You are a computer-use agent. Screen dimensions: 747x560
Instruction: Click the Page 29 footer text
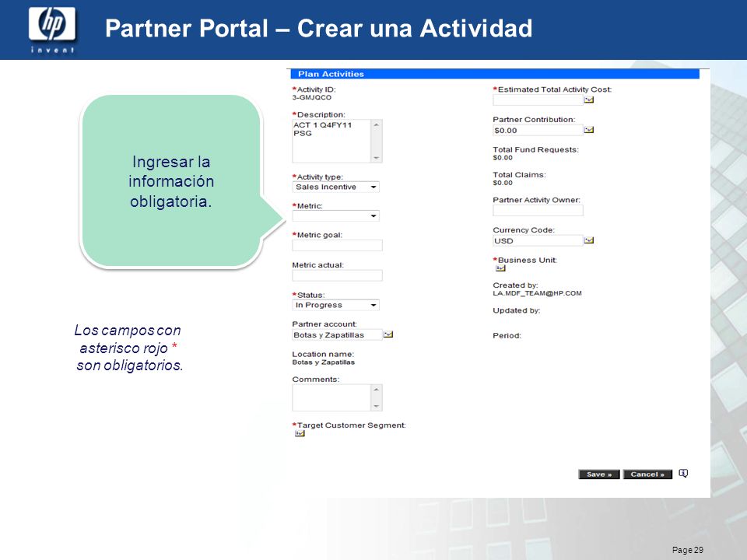coord(687,550)
